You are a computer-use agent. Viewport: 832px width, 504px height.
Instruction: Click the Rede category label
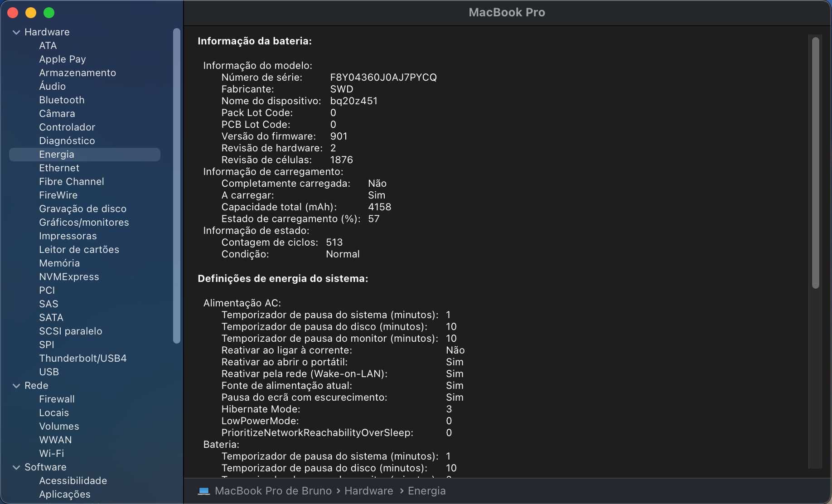[x=36, y=386]
